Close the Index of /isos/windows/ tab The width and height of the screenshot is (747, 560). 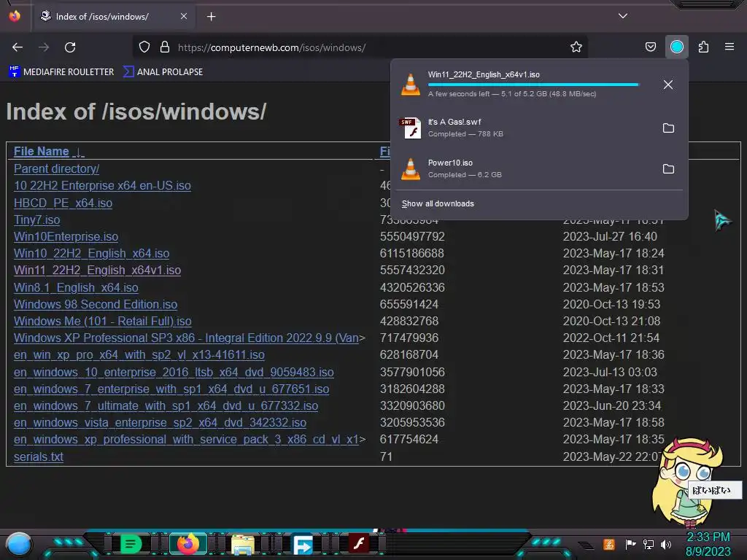184,16
